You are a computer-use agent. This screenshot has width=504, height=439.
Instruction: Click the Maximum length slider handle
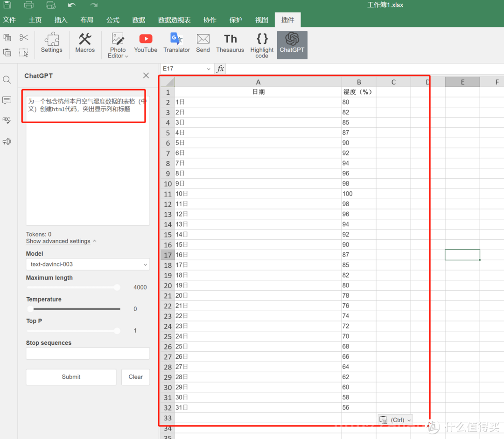coord(117,287)
